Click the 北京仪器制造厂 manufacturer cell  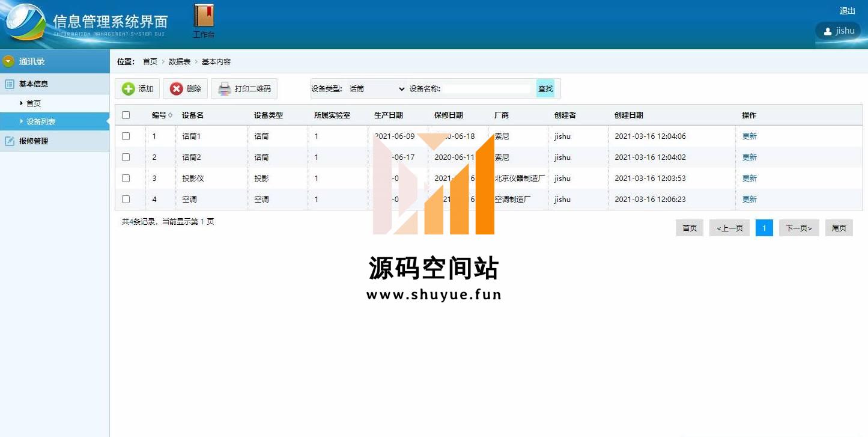tap(520, 179)
